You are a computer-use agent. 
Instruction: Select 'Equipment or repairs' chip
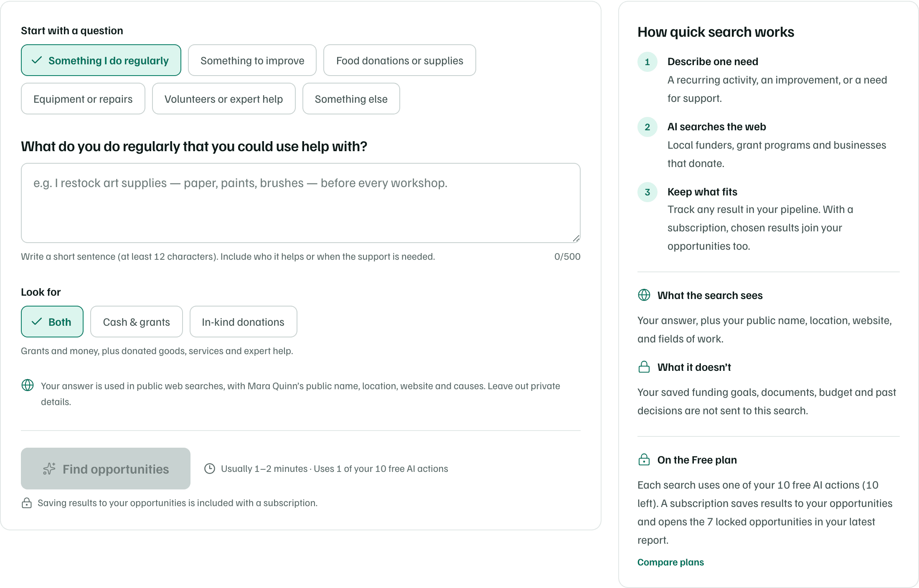(x=83, y=99)
